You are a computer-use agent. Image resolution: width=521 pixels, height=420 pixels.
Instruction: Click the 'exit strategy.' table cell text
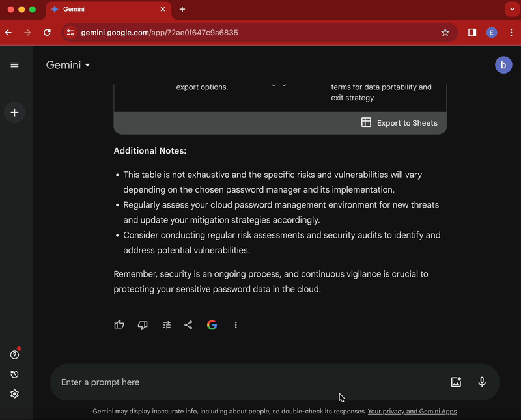click(x=353, y=98)
